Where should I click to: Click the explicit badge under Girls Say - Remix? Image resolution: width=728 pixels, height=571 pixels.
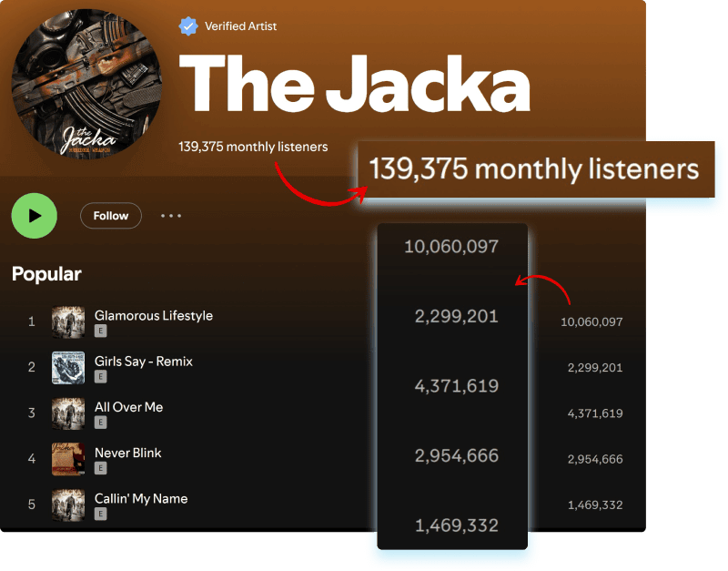(x=101, y=376)
